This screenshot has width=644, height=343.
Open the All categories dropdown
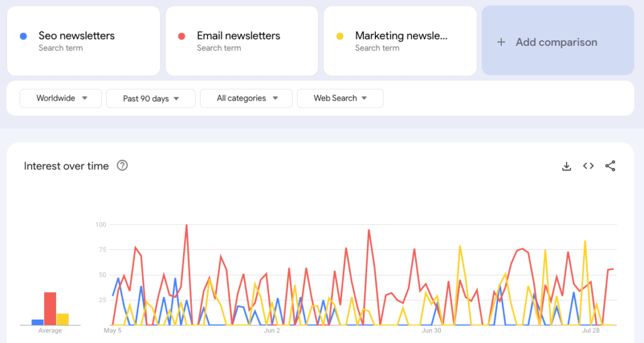[x=246, y=98]
